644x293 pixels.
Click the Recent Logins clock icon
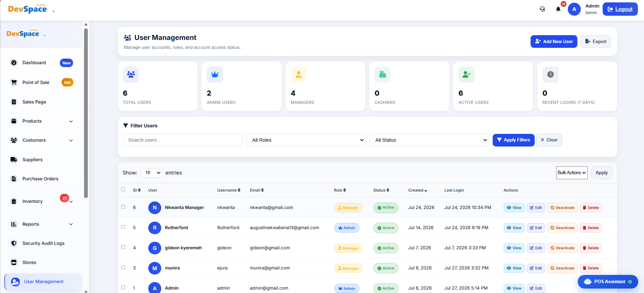coord(550,74)
